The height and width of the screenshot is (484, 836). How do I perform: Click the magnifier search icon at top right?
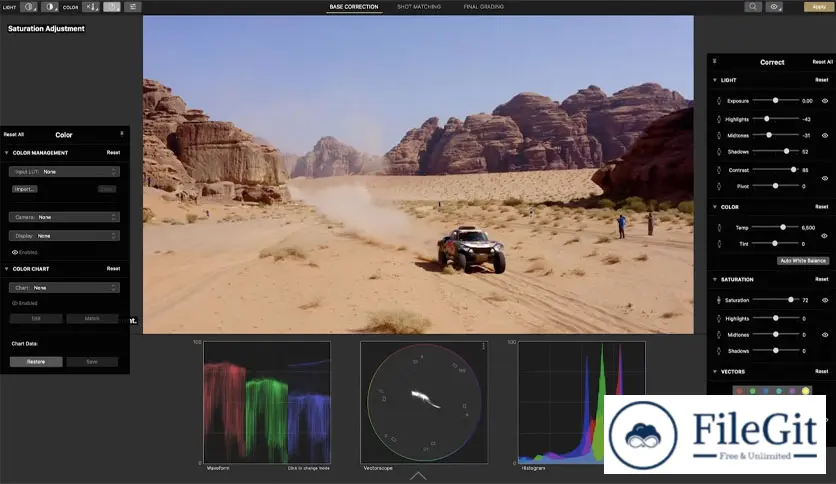point(752,7)
